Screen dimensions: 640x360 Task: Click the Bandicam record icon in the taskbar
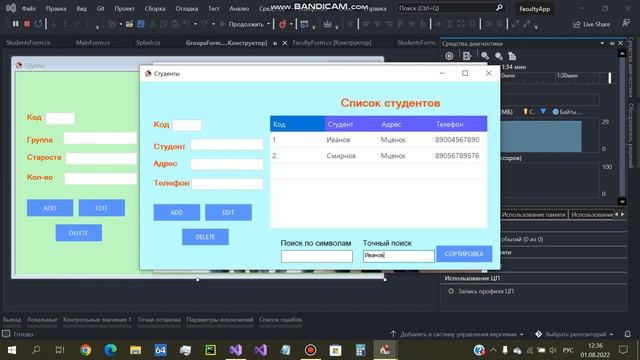point(310,350)
